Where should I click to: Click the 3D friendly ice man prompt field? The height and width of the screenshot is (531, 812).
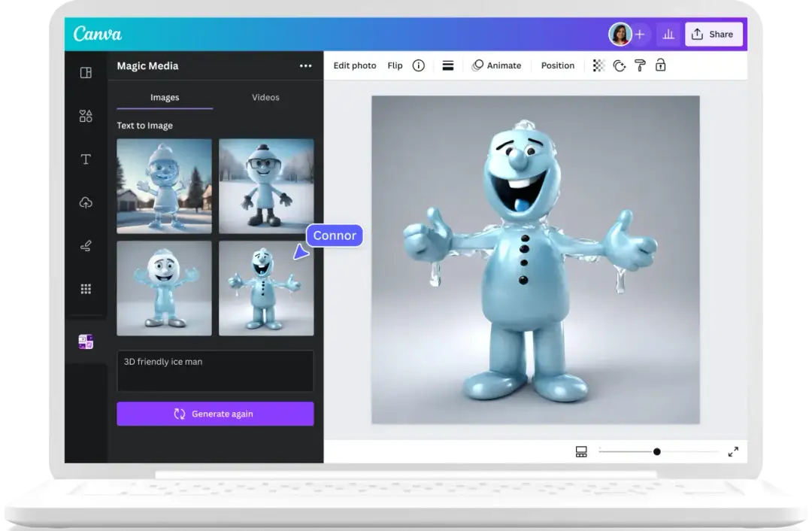(215, 370)
